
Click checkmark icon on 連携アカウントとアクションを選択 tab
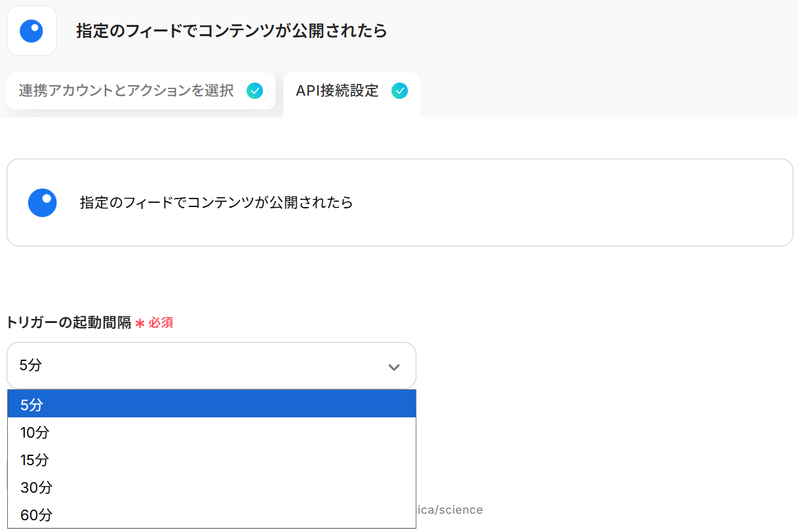[255, 91]
